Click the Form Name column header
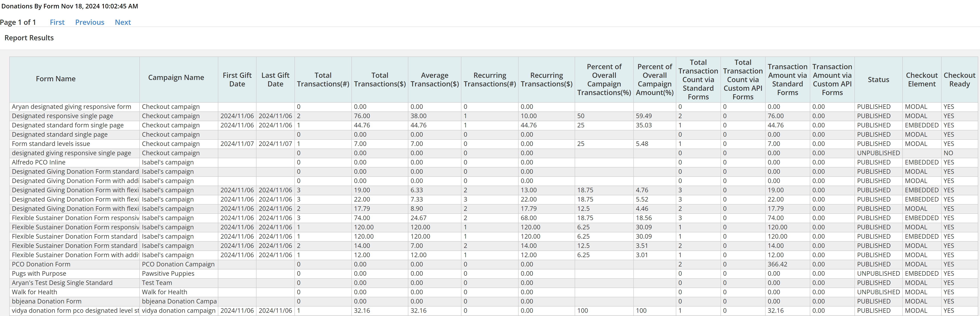 [75, 79]
